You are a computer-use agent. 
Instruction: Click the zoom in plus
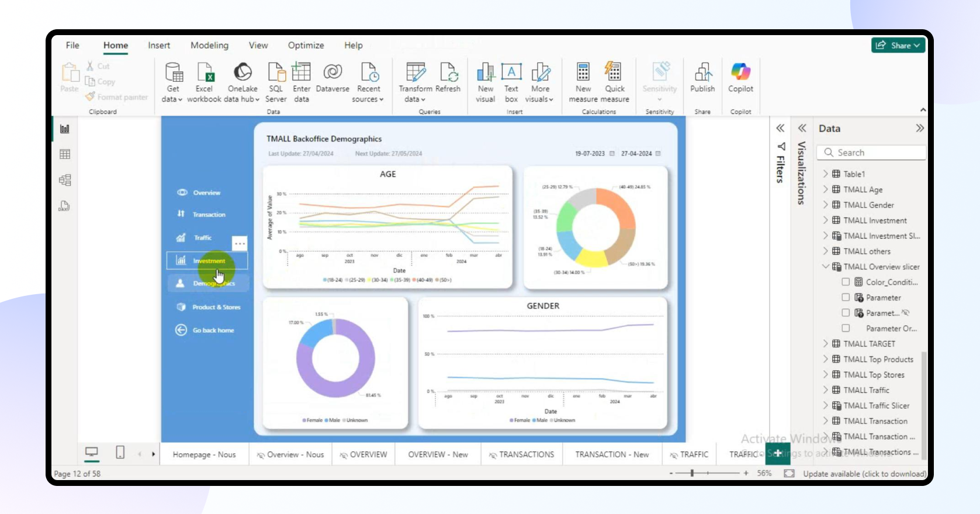[746, 473]
